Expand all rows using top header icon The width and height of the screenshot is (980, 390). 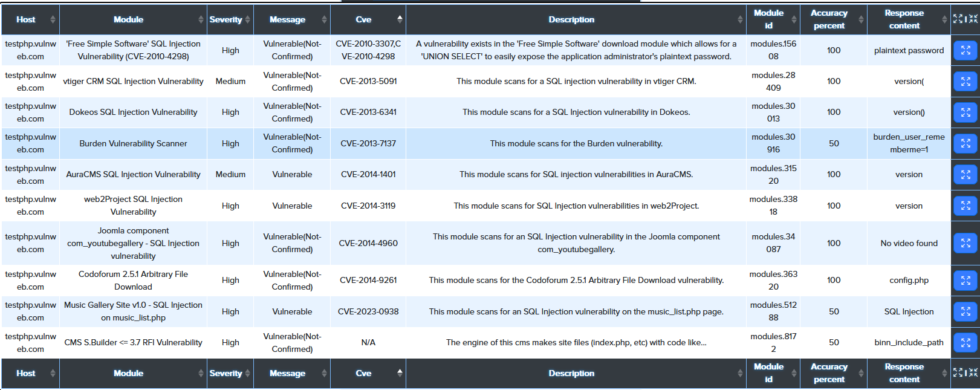(x=958, y=19)
